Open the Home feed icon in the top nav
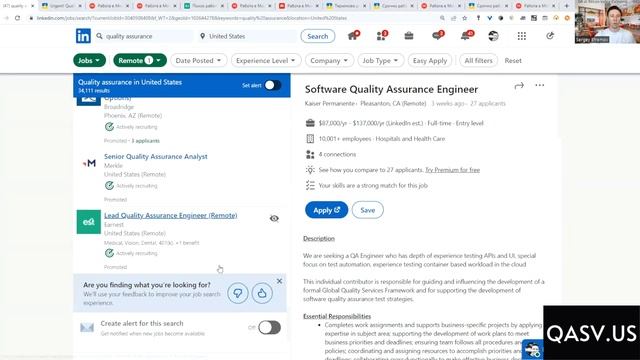Screen dimensions: 640x360 353,36
